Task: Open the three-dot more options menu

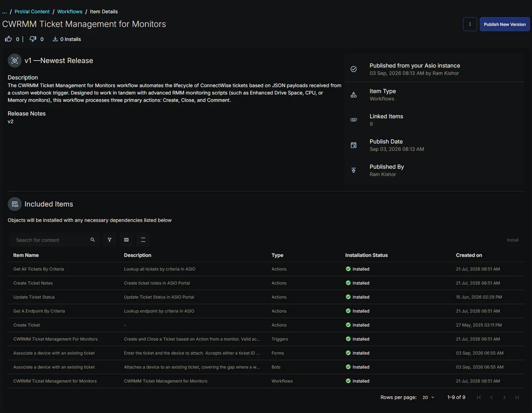Action: click(x=470, y=24)
